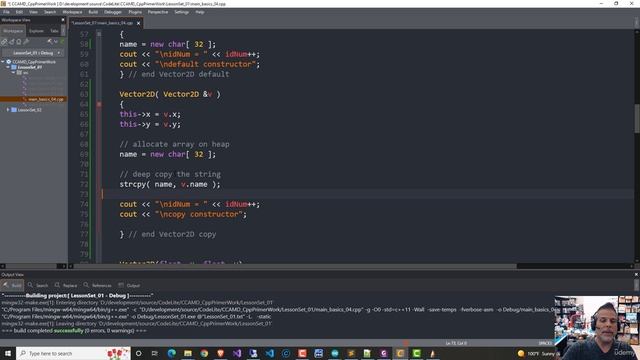
Task: Open the build hammer dropdown arrow
Action: 56,42
